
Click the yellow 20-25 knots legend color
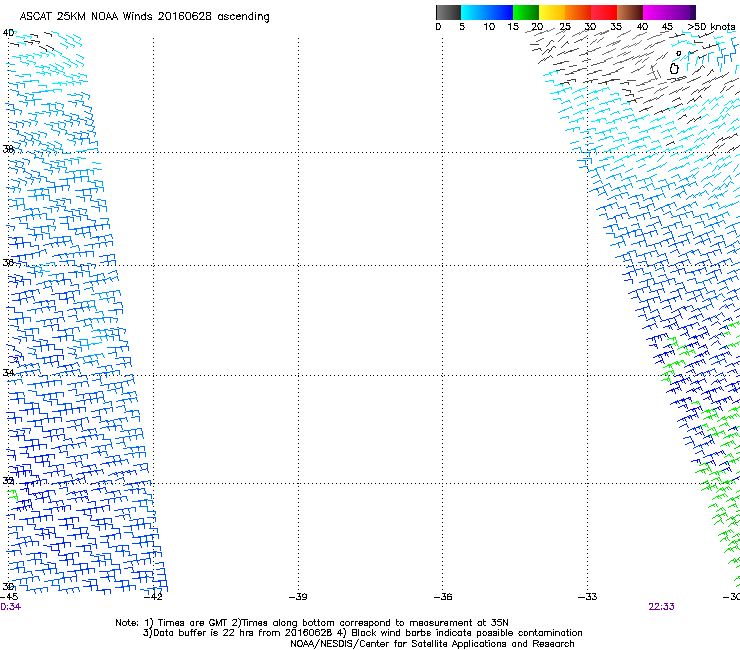(x=552, y=12)
